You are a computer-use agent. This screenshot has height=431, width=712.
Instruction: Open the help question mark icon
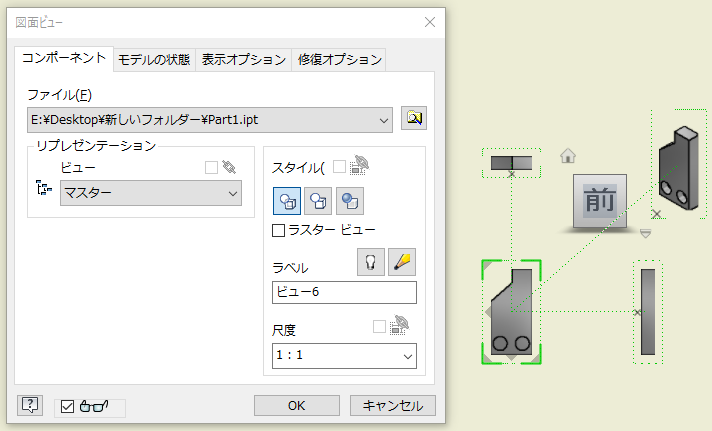coord(30,405)
